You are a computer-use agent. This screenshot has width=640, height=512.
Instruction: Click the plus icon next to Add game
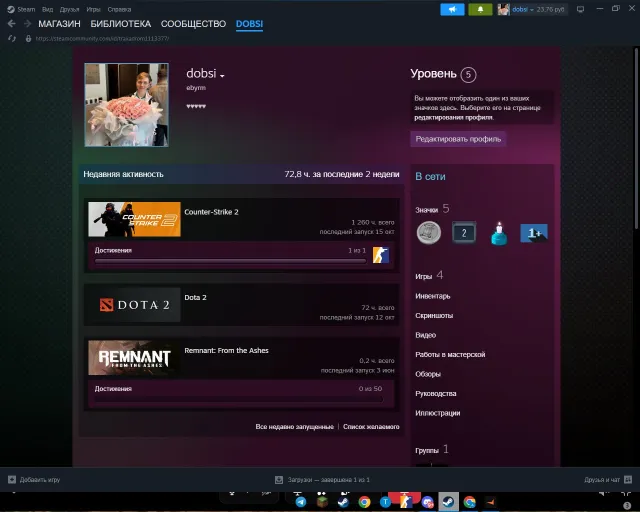[12, 479]
